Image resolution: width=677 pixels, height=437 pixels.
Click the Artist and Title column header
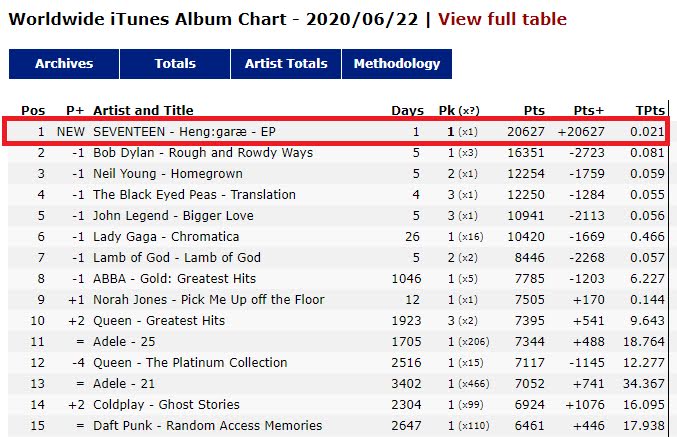143,110
